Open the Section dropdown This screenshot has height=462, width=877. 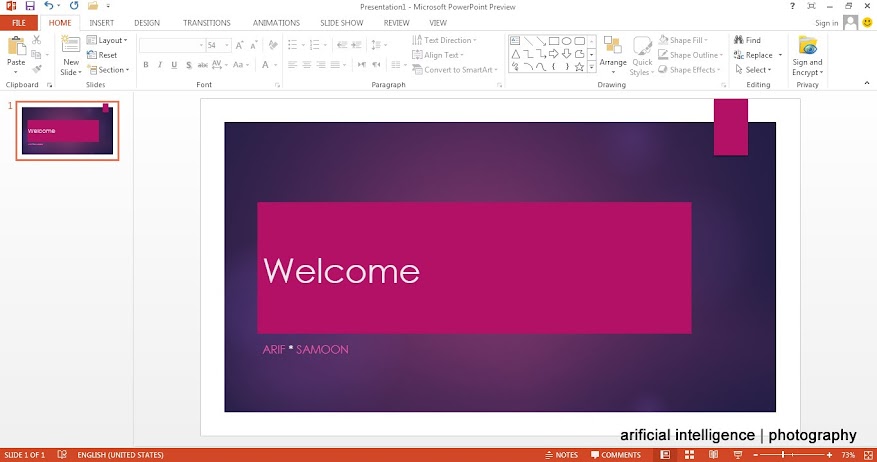108,70
